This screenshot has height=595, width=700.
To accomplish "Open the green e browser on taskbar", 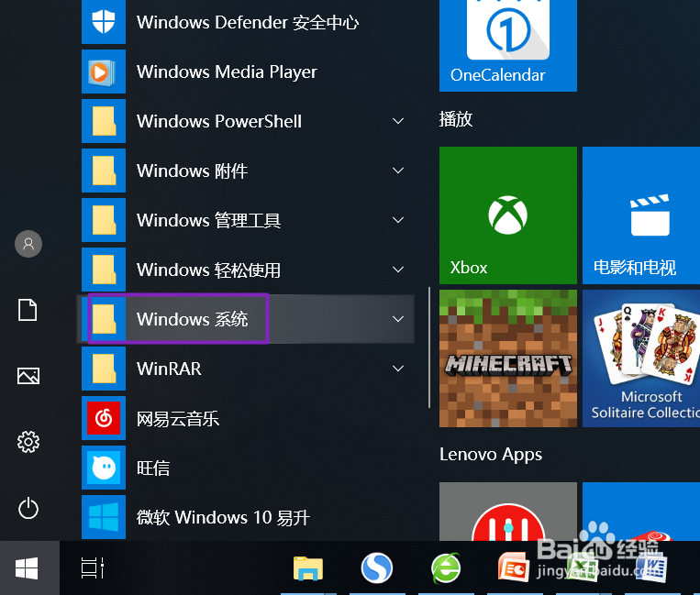I will [x=446, y=568].
